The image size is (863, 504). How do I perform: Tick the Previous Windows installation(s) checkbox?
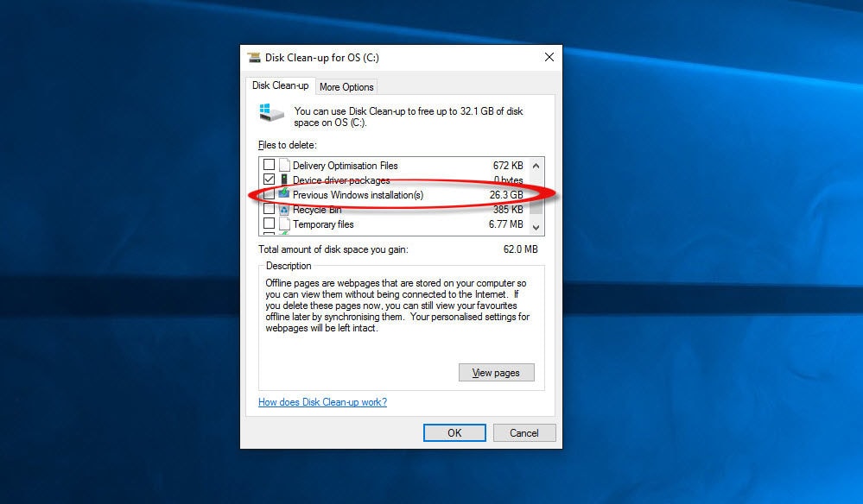(269, 194)
